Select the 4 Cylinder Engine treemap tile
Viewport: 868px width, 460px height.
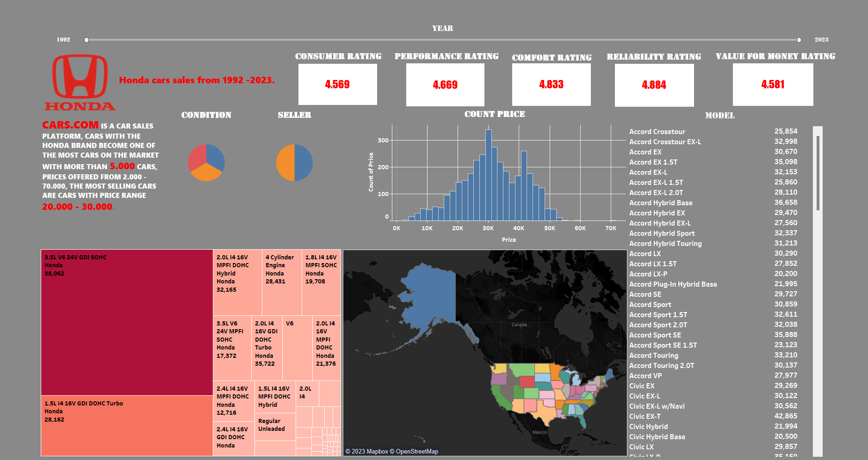pos(282,282)
